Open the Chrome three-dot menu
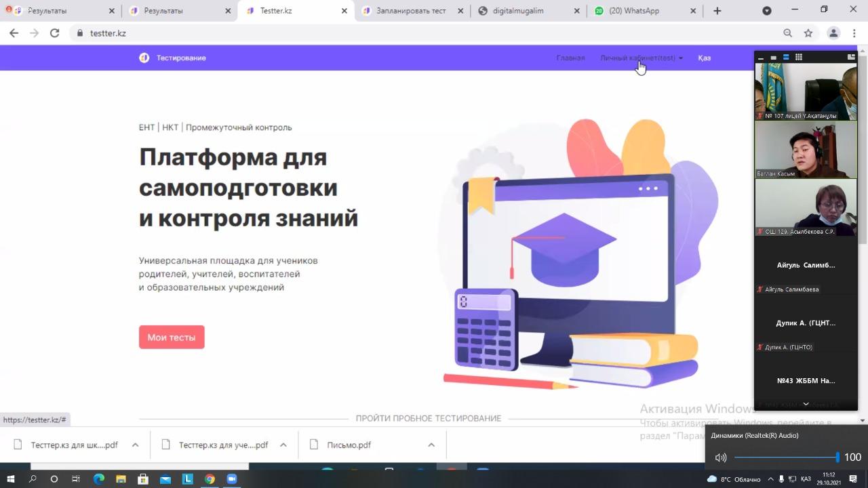This screenshot has height=488, width=868. point(854,33)
